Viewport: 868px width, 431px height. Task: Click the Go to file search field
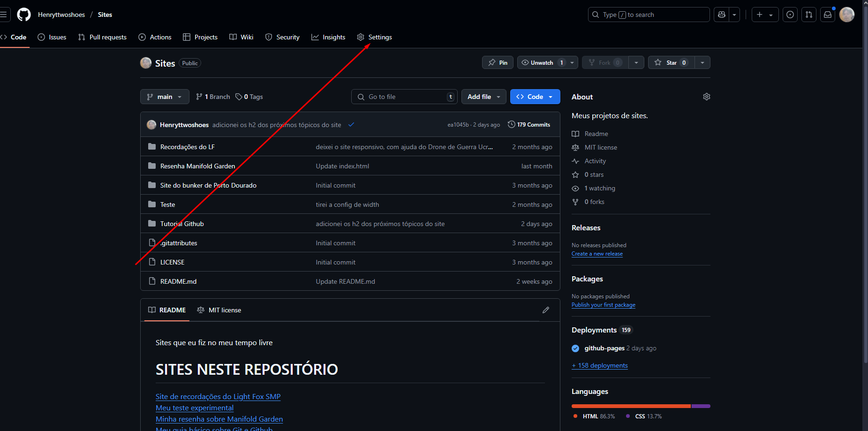click(404, 97)
